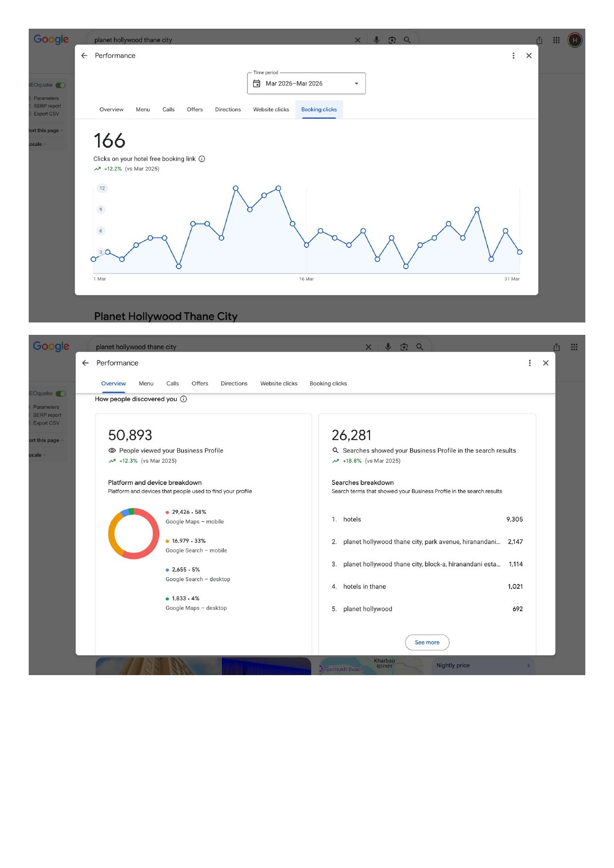The width and height of the screenshot is (614, 868).
Task: Close the upper Performance panel
Action: 529,55
